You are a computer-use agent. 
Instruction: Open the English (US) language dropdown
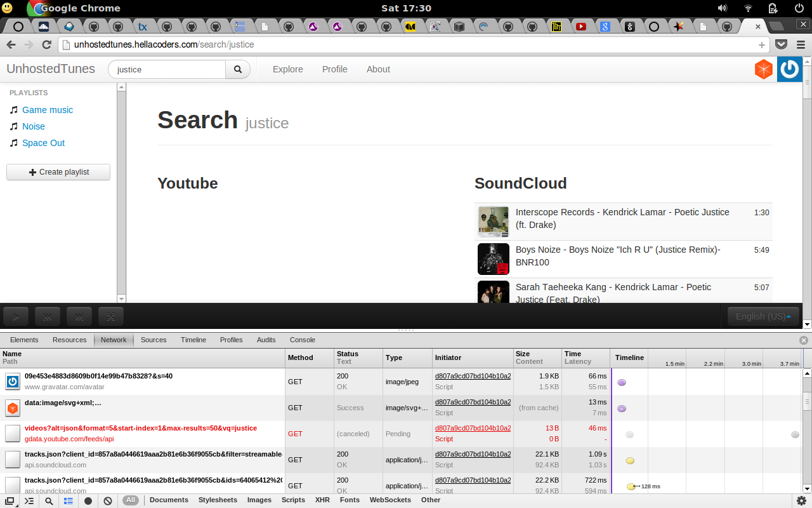(x=763, y=316)
